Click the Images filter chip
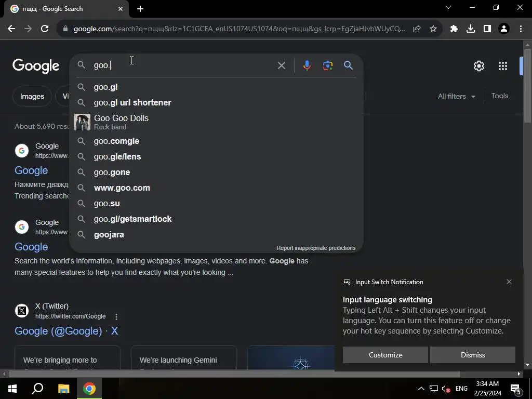 pyautogui.click(x=32, y=96)
